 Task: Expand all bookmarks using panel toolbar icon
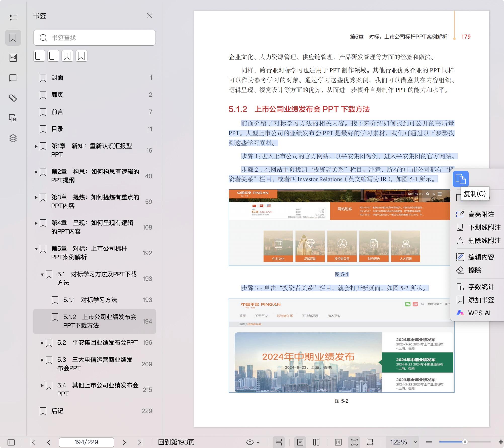tap(39, 56)
